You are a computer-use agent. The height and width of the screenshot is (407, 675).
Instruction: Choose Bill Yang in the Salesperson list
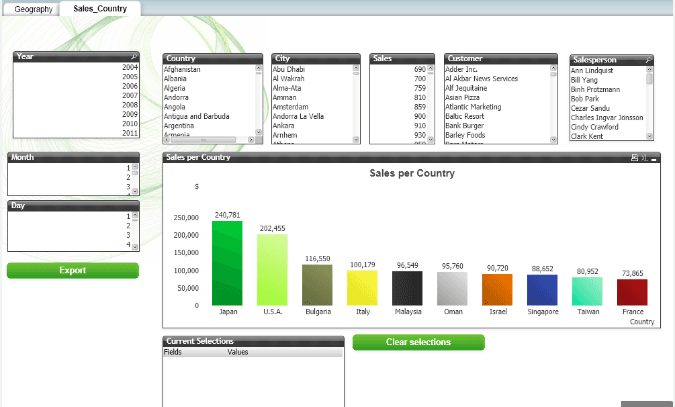pyautogui.click(x=584, y=80)
